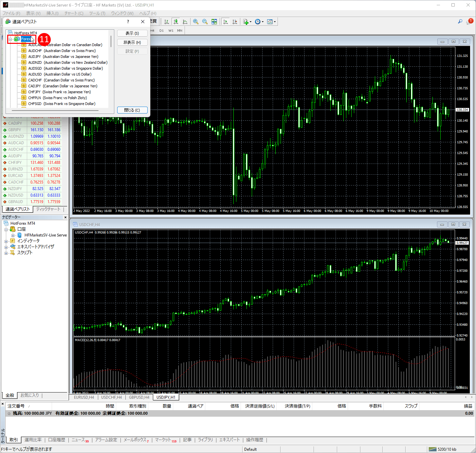Collapse the Forex symbol group

click(x=10, y=39)
